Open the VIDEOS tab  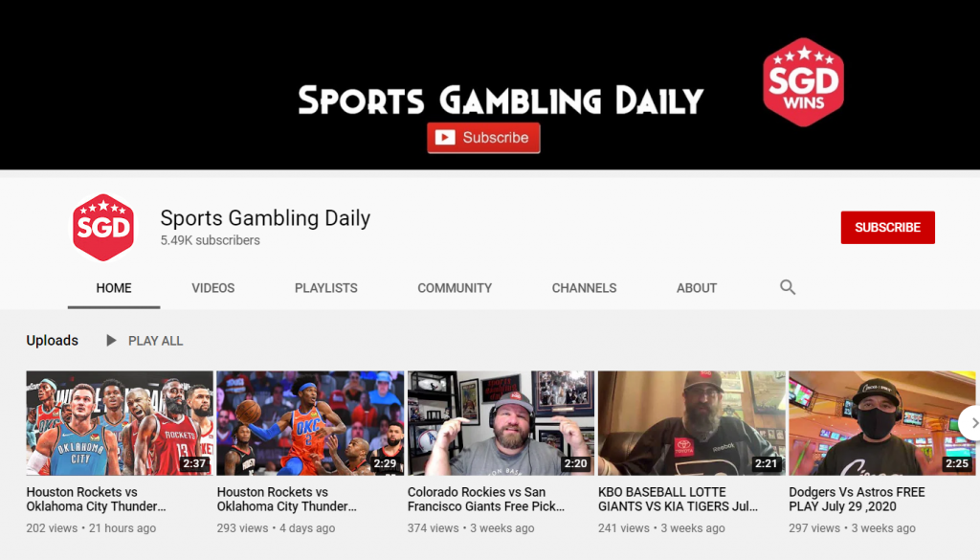click(213, 288)
